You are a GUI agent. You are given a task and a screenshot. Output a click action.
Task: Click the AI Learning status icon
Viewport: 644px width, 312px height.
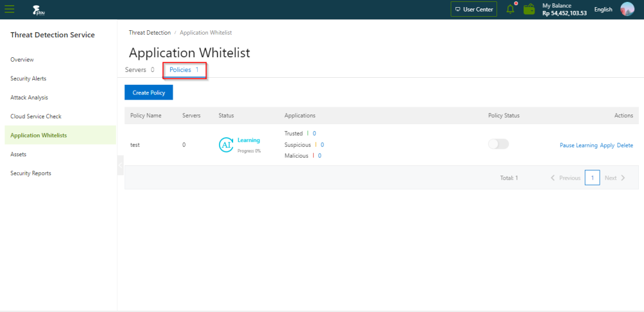click(226, 145)
